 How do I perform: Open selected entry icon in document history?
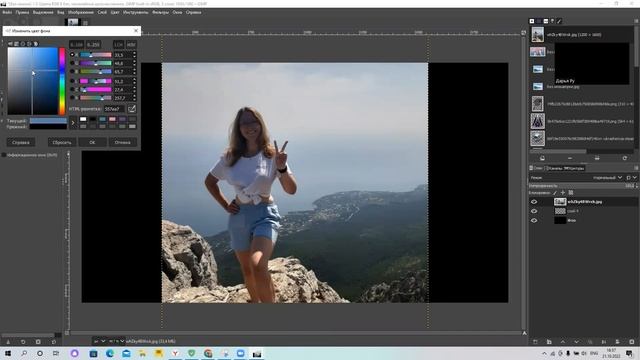tap(542, 158)
